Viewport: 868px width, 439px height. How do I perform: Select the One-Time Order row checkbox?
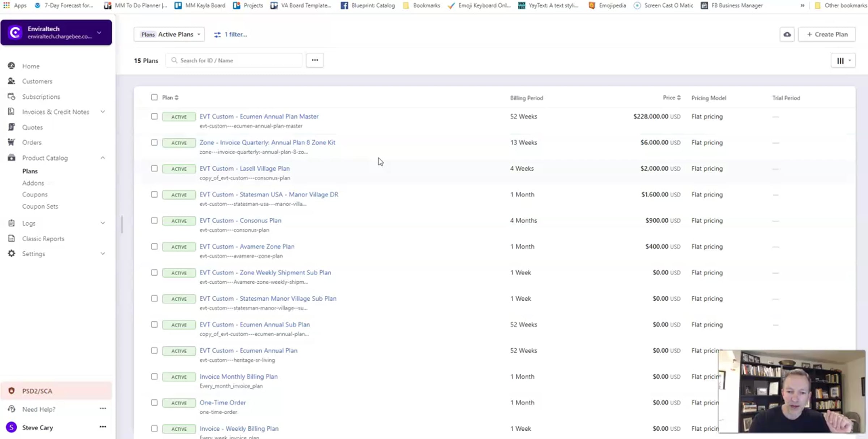pyautogui.click(x=154, y=403)
